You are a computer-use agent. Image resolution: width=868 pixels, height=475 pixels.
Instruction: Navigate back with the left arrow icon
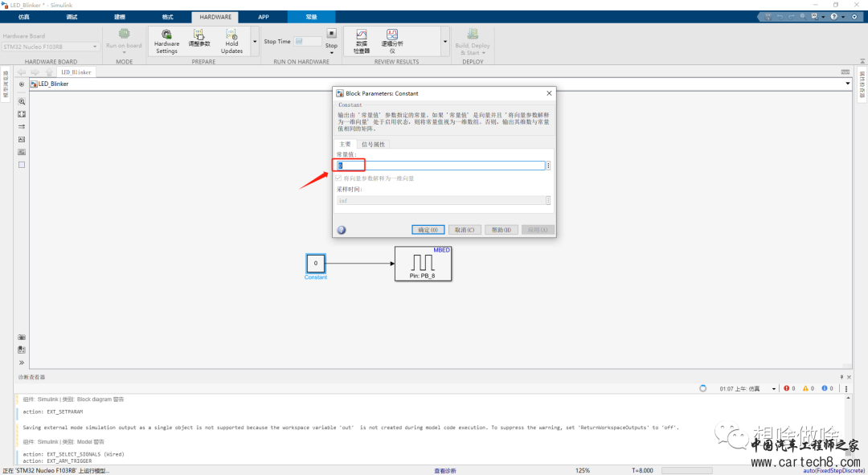click(22, 72)
